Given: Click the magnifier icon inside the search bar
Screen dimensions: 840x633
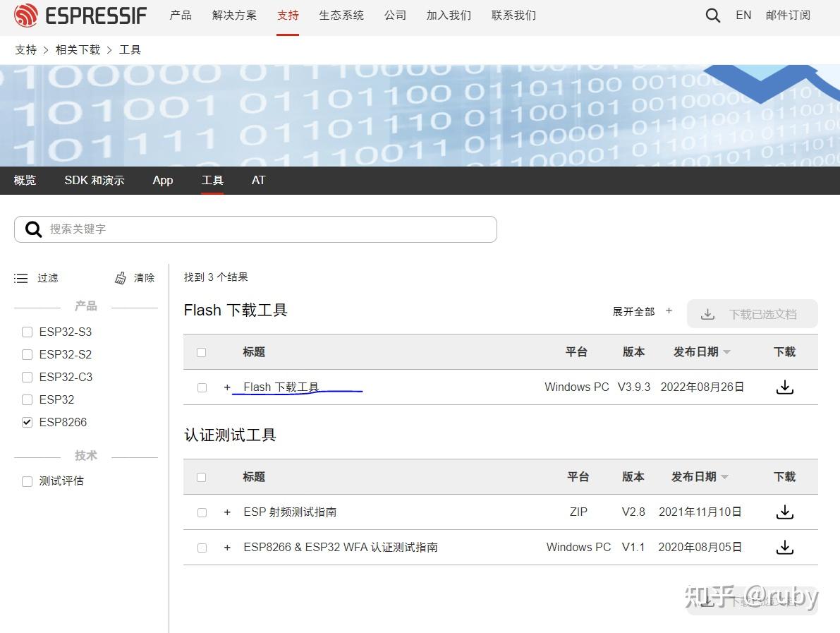Looking at the screenshot, I should tap(32, 229).
